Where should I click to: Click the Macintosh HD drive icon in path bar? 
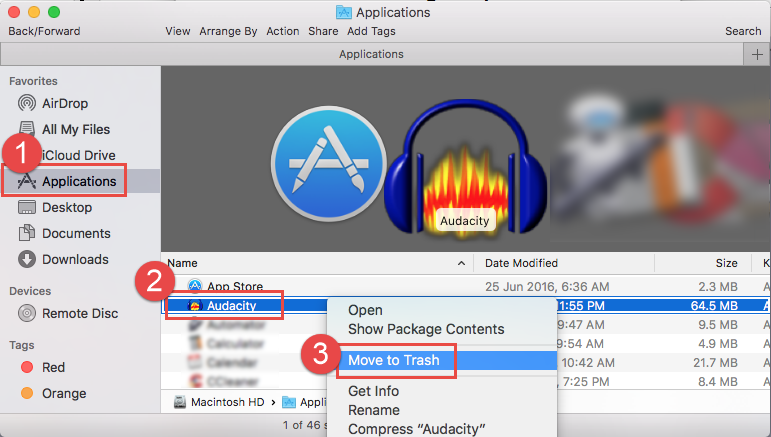(x=180, y=402)
